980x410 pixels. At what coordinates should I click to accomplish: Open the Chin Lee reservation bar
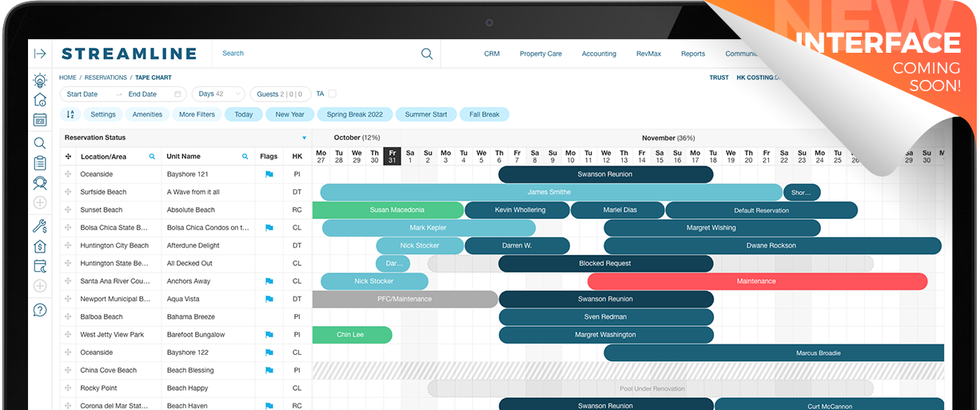point(352,335)
